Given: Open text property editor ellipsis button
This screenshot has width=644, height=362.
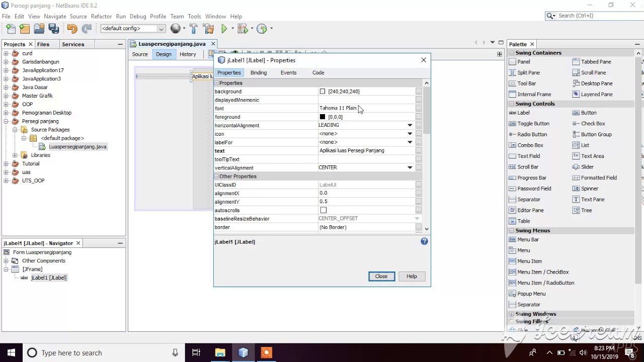Looking at the screenshot, I should click(x=418, y=151).
